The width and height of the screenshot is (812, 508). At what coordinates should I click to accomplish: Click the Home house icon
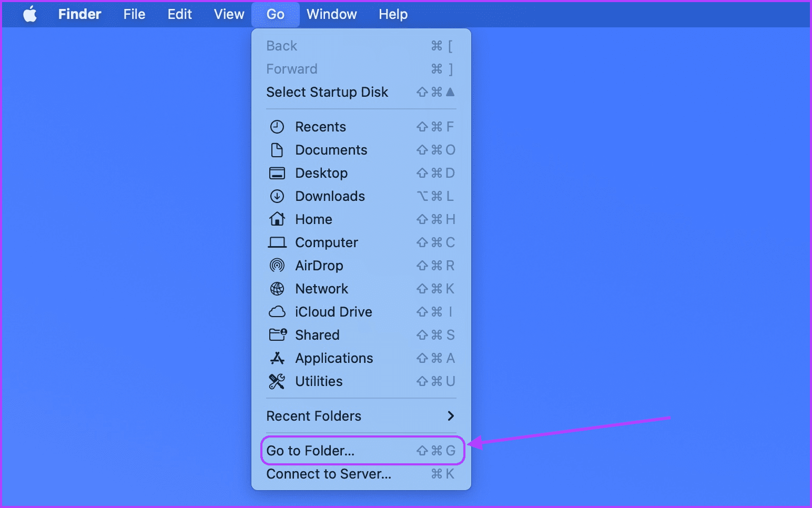[277, 219]
